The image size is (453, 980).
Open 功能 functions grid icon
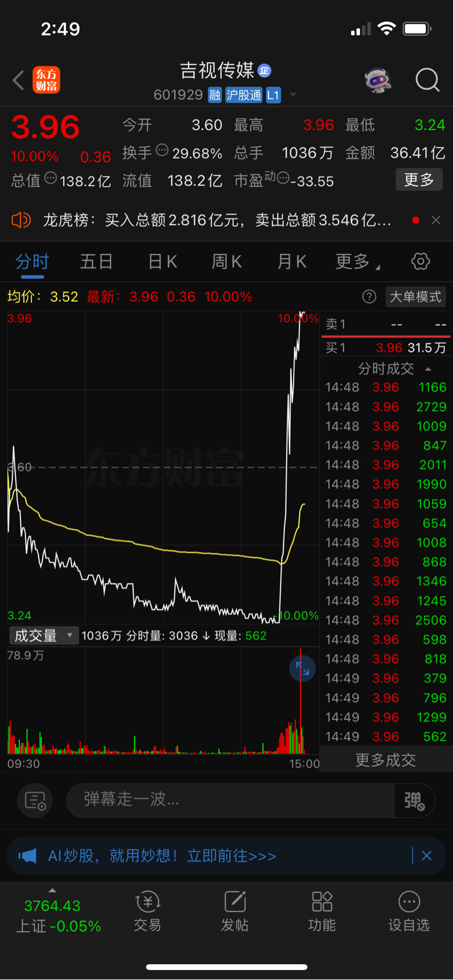pos(322,912)
